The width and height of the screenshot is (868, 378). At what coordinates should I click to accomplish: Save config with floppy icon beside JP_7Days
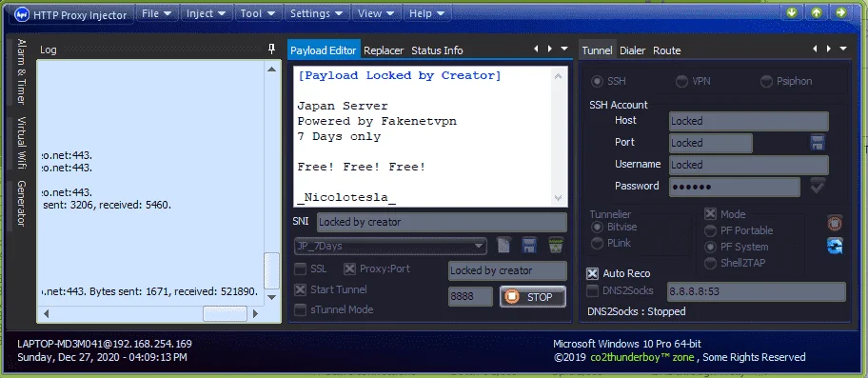(529, 245)
